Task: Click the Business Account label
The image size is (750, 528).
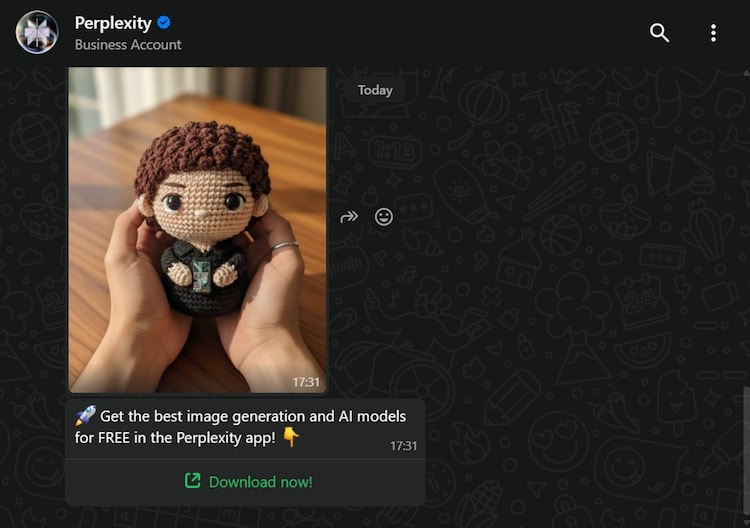Action: [x=128, y=44]
